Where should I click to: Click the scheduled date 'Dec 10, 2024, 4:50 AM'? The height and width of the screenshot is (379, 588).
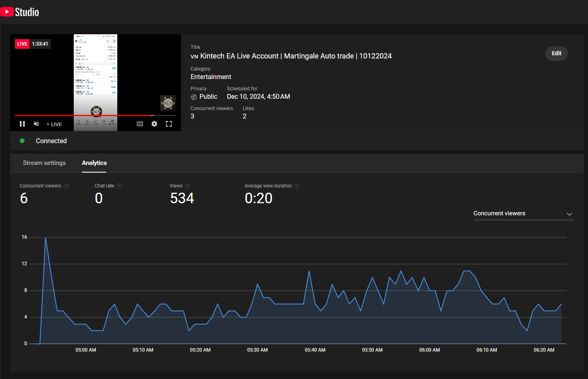click(258, 97)
